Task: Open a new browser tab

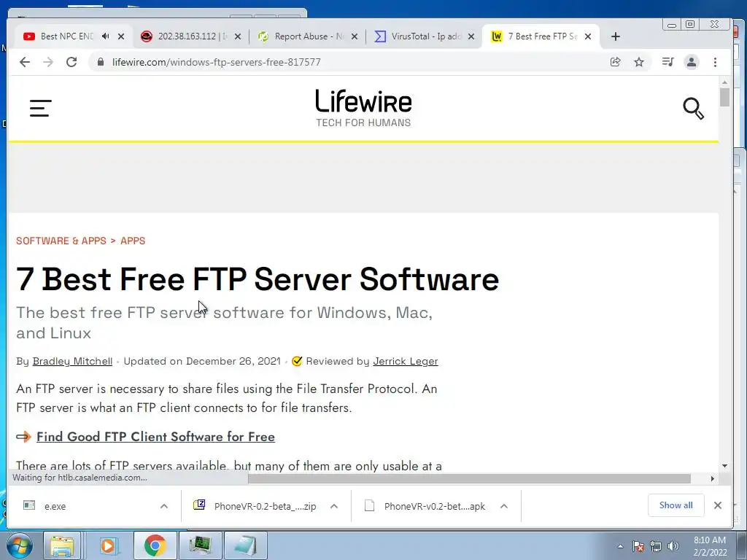Action: coord(616,36)
